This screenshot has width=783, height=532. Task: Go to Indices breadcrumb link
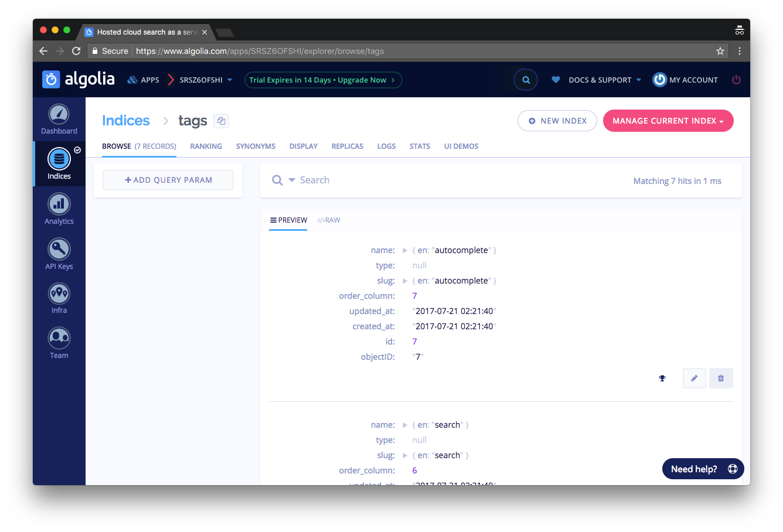[x=126, y=121]
